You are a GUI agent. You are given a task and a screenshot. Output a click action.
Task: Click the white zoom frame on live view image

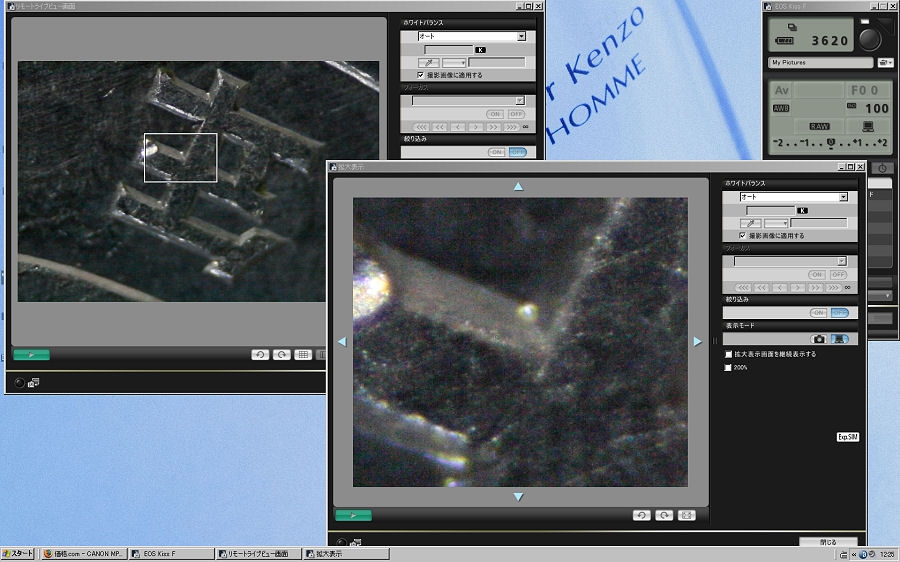[180, 157]
